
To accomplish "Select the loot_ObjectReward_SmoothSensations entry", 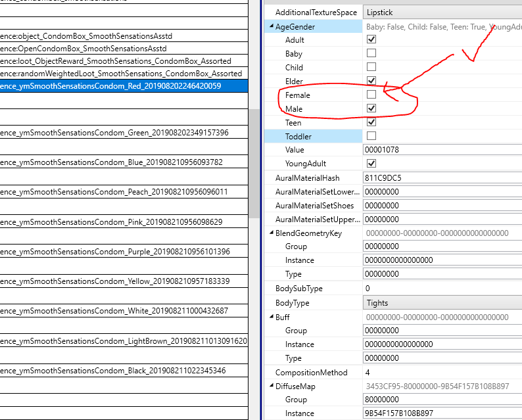I will [118, 61].
